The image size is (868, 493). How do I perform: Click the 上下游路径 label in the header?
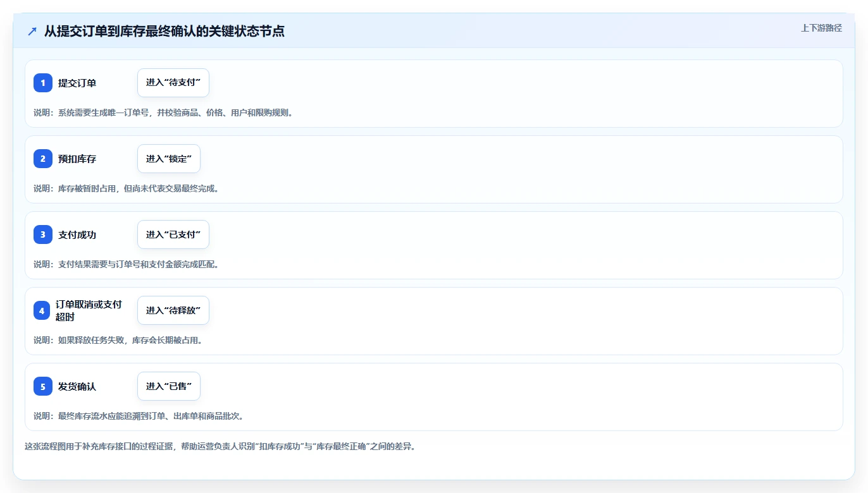click(x=821, y=28)
